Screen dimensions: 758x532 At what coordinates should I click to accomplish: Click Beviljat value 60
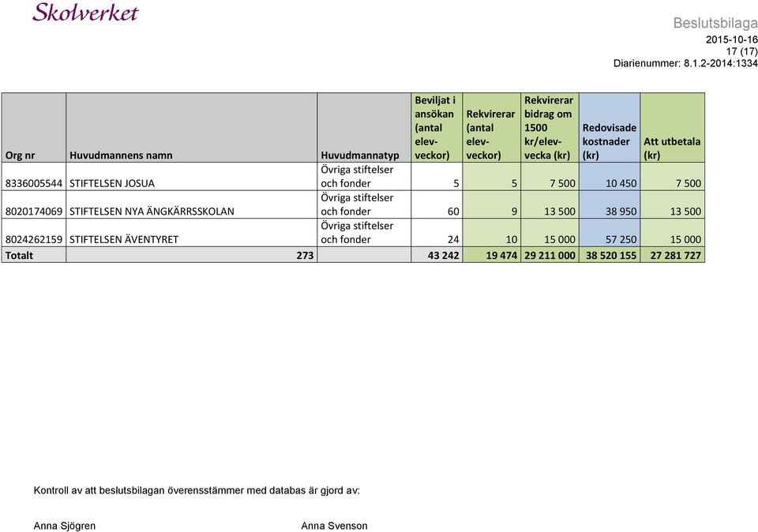tap(453, 212)
